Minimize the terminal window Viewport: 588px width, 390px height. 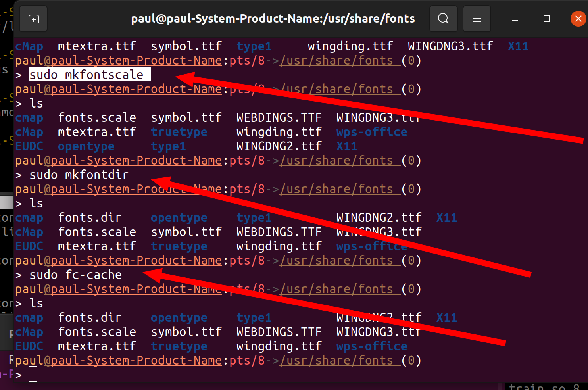(x=515, y=19)
